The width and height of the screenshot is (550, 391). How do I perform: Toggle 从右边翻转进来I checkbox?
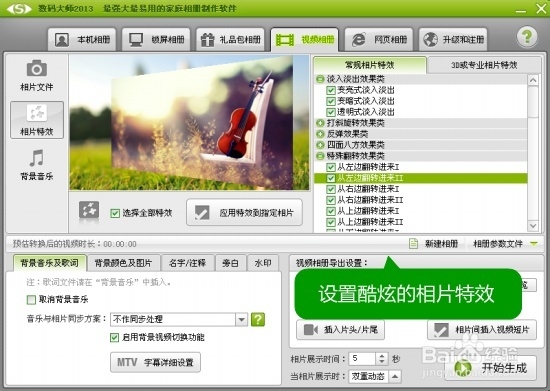click(x=330, y=189)
